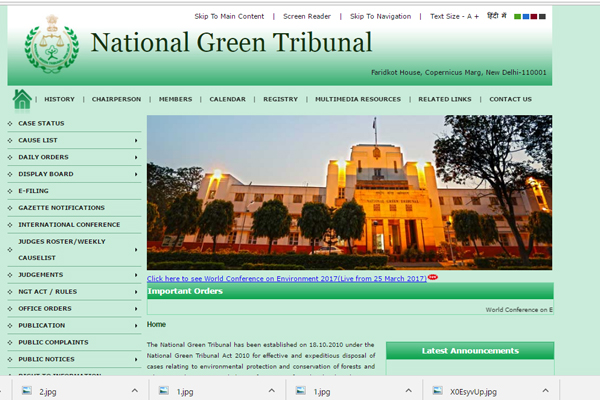The image size is (600, 400).
Task: Click the green Home icon in navigation bar
Action: 22,98
